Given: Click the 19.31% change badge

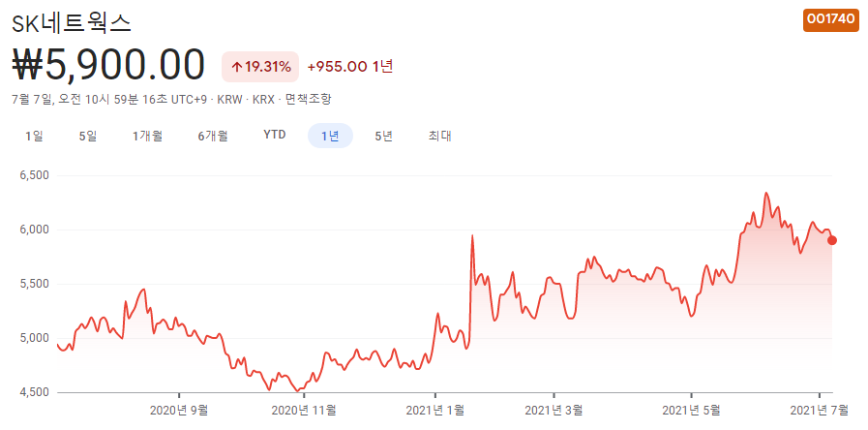Looking at the screenshot, I should click(x=260, y=67).
